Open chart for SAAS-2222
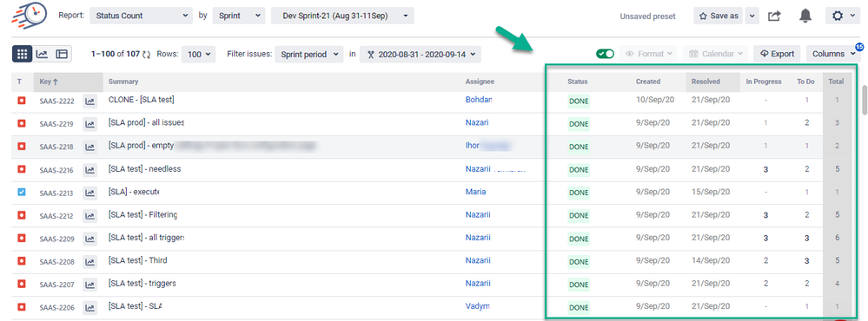The height and width of the screenshot is (321, 868). point(89,102)
